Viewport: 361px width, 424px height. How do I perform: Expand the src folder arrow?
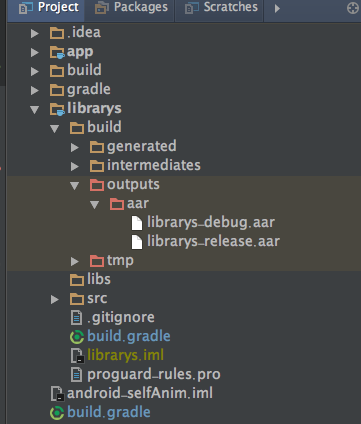55,299
